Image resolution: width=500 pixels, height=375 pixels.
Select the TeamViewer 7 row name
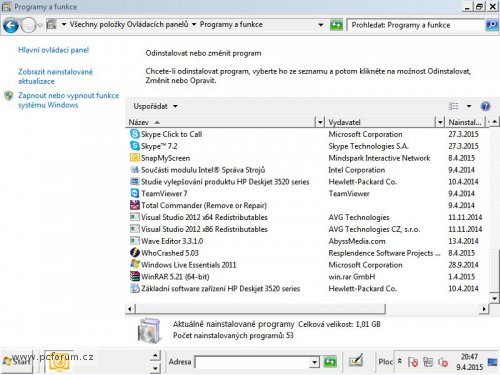(x=164, y=193)
